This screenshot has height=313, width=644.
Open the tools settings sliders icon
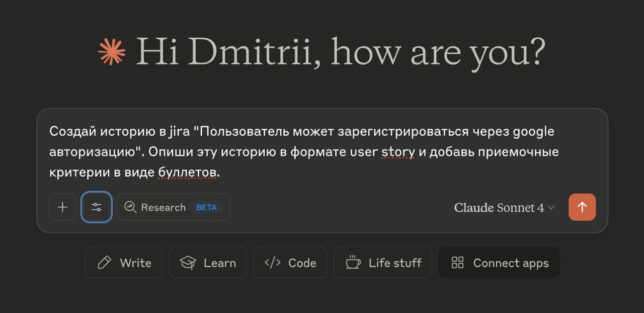[x=96, y=207]
